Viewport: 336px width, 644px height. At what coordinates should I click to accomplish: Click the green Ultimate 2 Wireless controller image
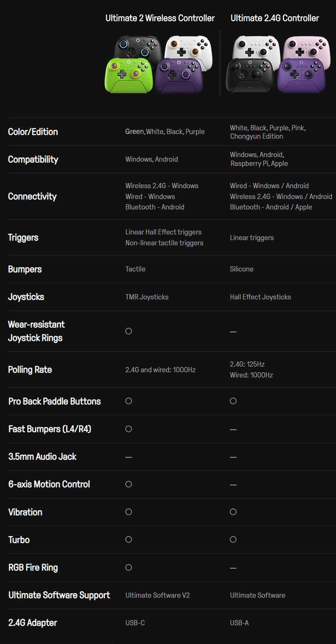click(129, 75)
